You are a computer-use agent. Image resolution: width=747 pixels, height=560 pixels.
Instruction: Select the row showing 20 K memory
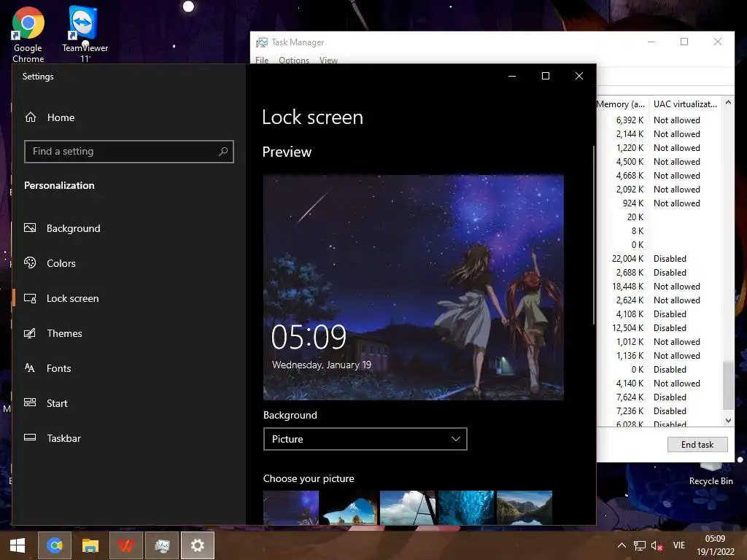(659, 217)
